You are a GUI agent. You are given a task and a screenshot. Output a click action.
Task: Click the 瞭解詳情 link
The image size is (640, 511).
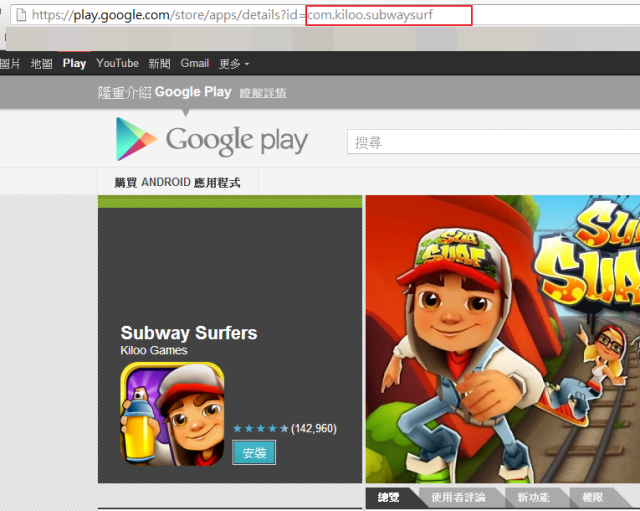[x=263, y=93]
